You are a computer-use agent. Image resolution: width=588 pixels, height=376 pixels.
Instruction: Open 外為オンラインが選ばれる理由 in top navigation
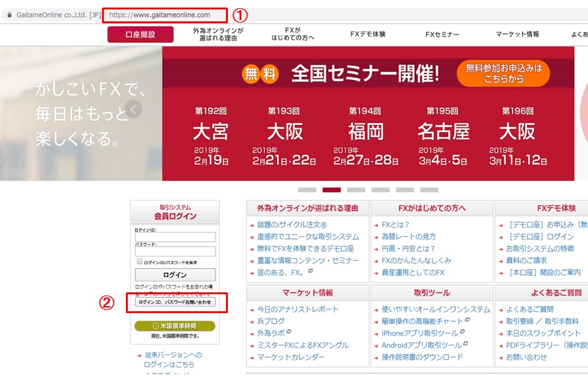(x=218, y=34)
